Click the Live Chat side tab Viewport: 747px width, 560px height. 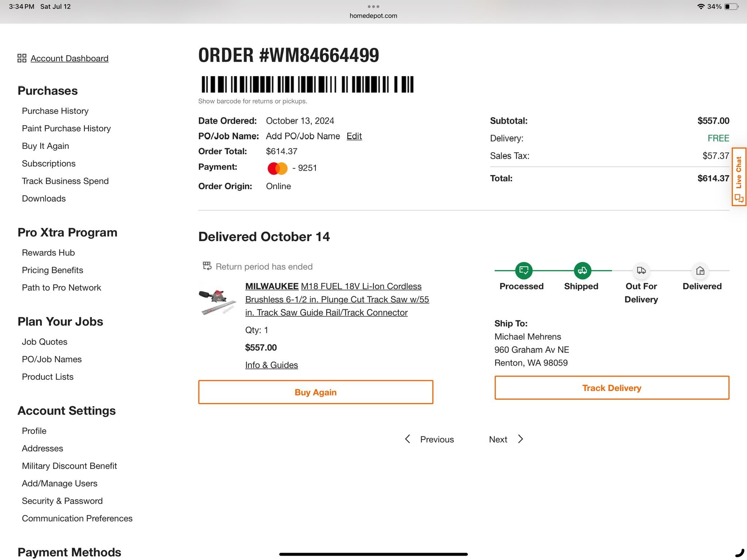coord(739,177)
